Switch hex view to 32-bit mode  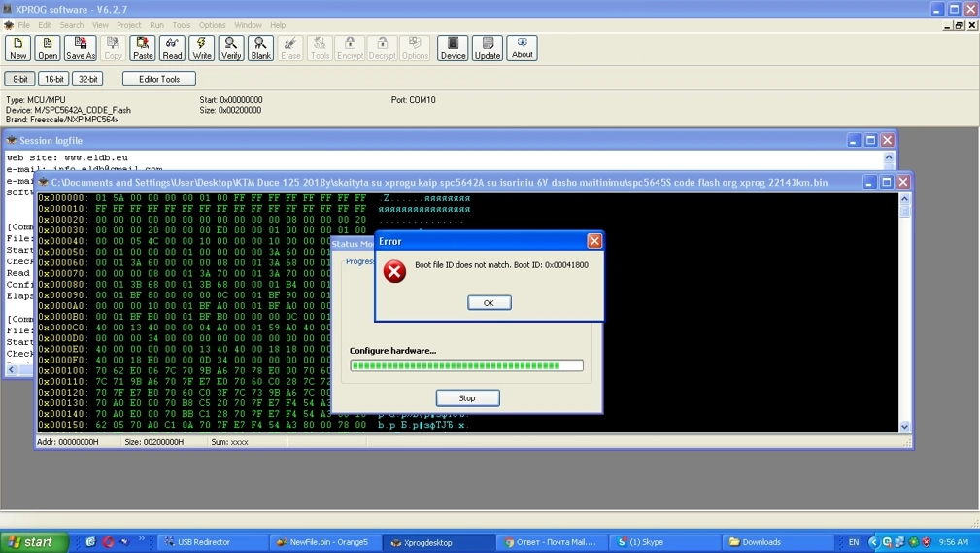coord(87,79)
